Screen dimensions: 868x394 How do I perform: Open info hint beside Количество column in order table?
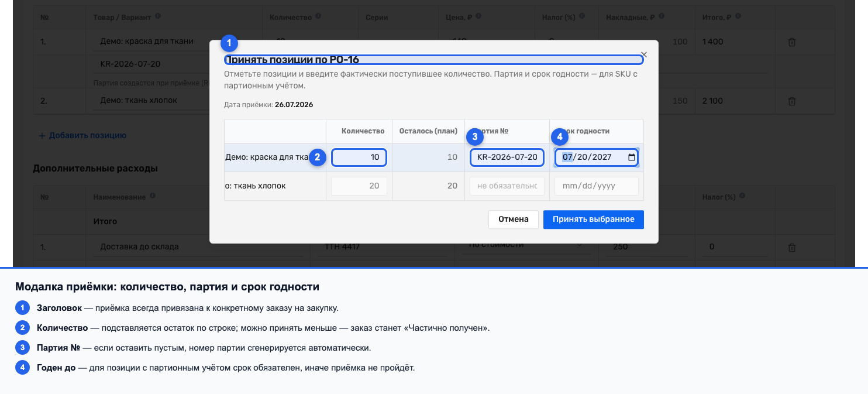click(319, 17)
